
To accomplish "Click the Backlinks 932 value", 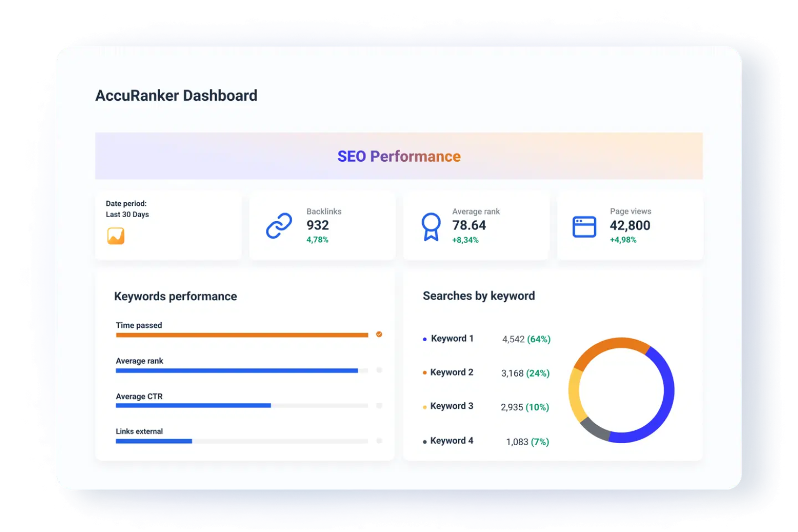I will [318, 225].
